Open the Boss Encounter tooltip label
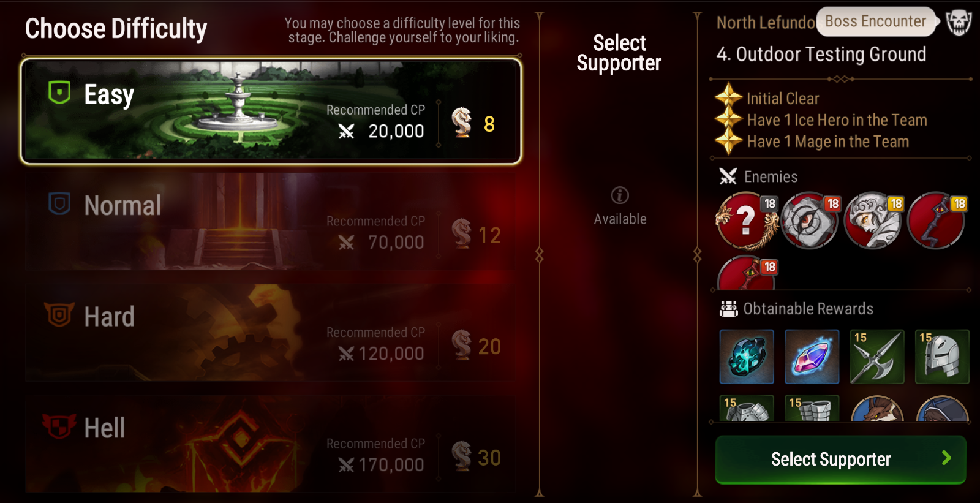Screen dimensions: 980x503 pos(876,22)
